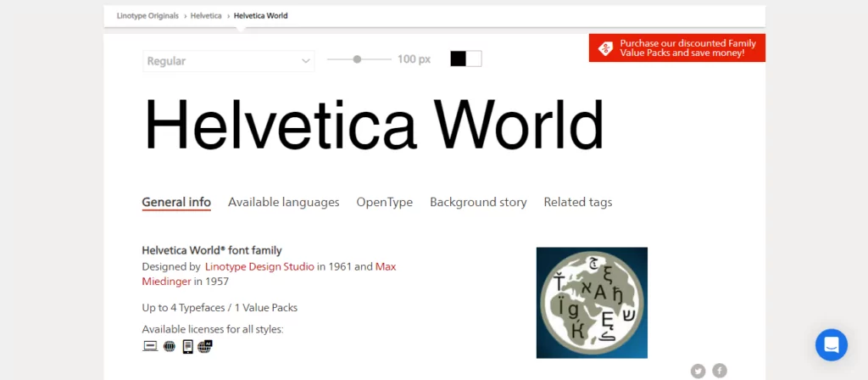The height and width of the screenshot is (380, 868).
Task: Open the chat support bubble
Action: coord(832,344)
